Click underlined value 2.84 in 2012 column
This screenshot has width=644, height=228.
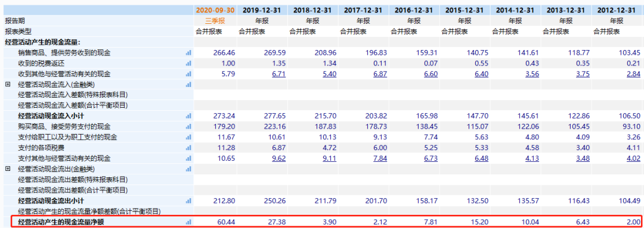pyautogui.click(x=633, y=74)
